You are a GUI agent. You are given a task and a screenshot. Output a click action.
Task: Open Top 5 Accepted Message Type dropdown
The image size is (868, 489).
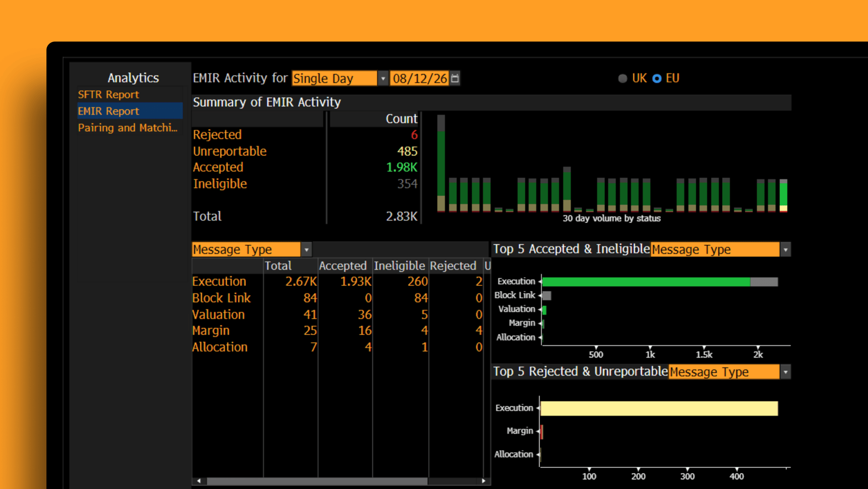click(721, 249)
